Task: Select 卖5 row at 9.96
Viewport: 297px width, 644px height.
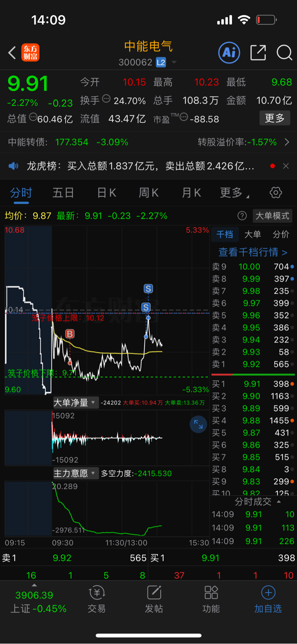Action: point(253,315)
